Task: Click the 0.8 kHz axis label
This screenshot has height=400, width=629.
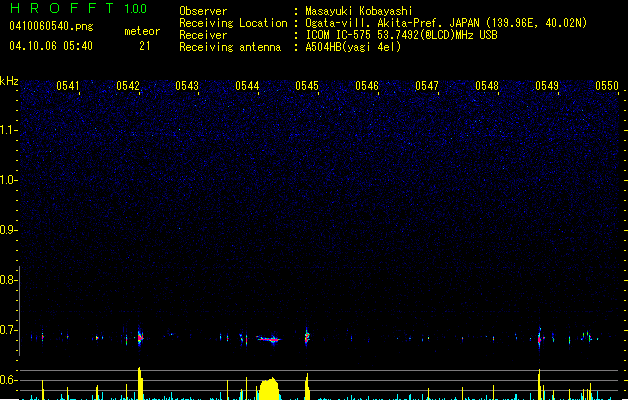Action: coord(8,280)
